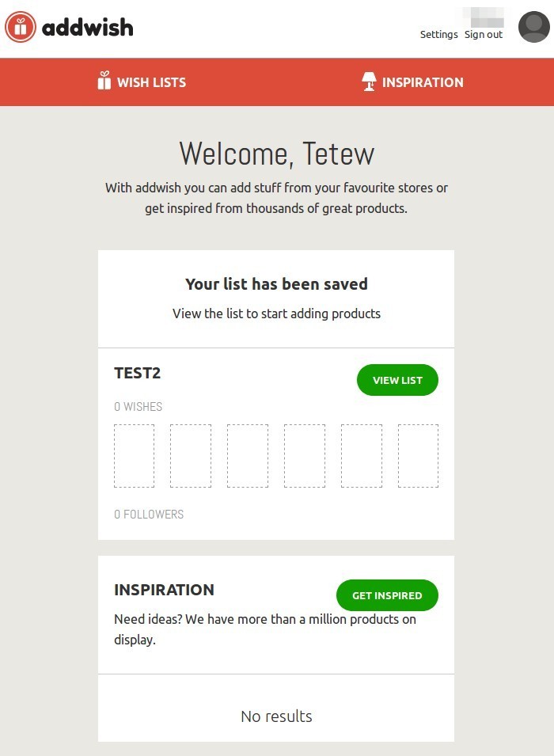
Task: Select the last empty wish placeholder
Action: tap(418, 456)
